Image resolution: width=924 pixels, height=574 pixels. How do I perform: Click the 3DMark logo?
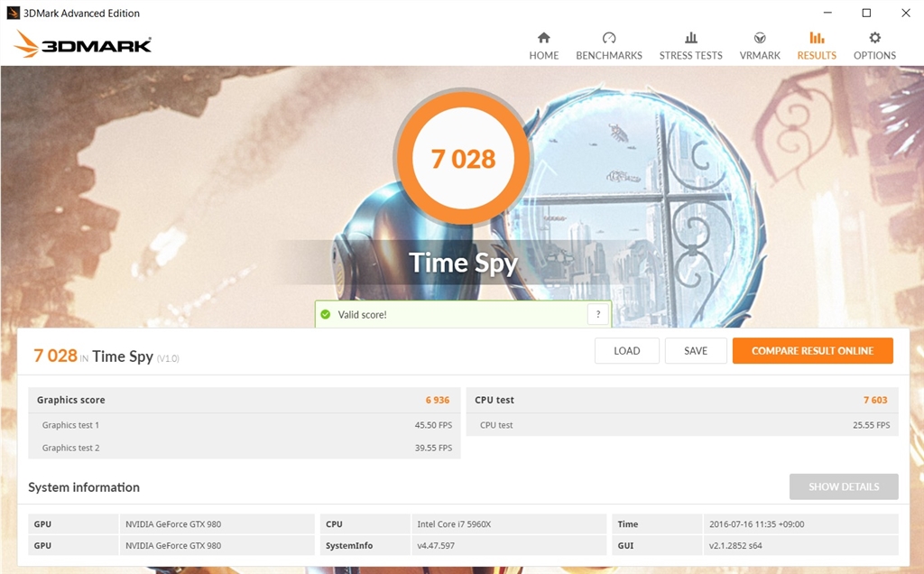click(x=82, y=44)
